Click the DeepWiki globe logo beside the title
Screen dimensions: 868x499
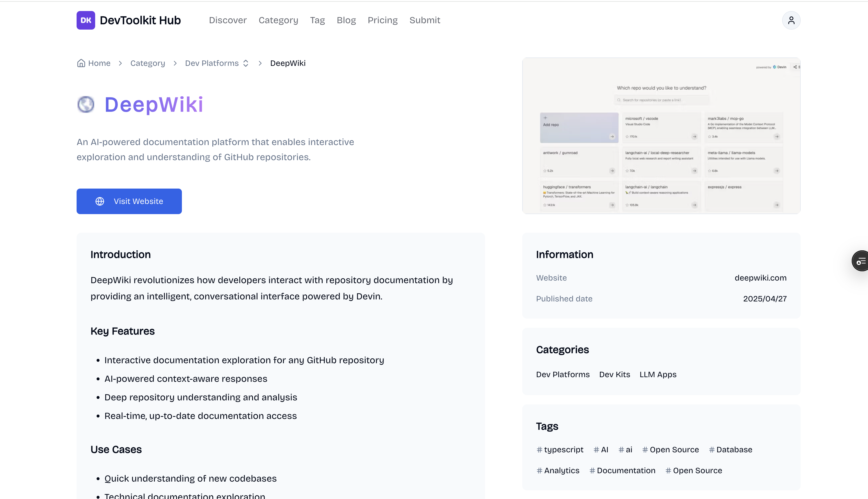tap(86, 104)
